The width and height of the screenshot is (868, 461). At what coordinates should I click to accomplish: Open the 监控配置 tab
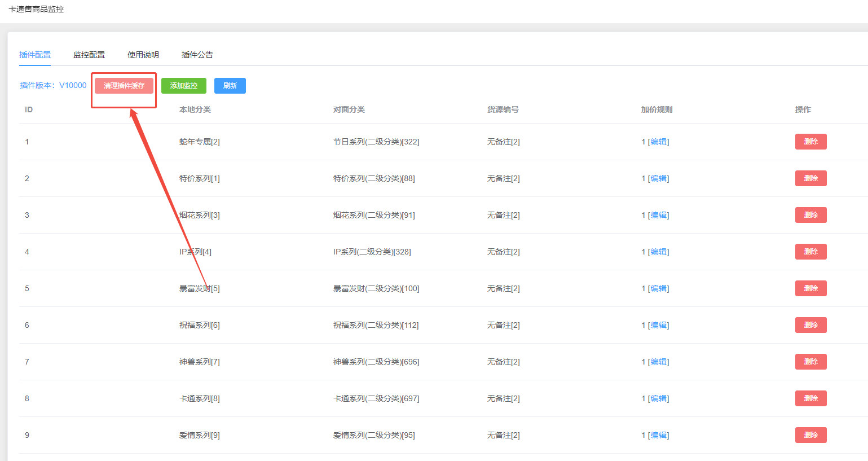pos(89,55)
